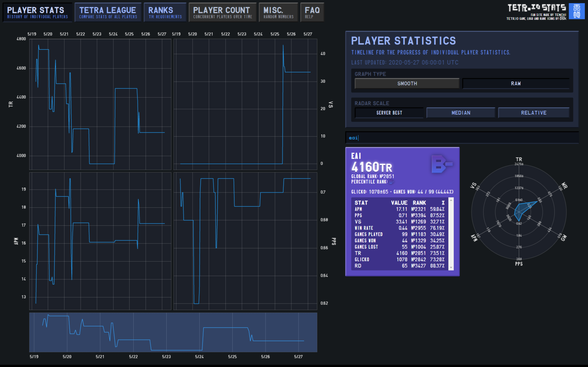Click the VS row value 33.41
The width and height of the screenshot is (588, 367).
(401, 222)
